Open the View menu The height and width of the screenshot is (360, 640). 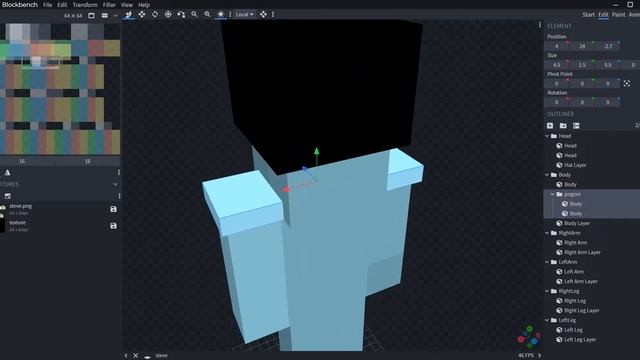[x=127, y=5]
